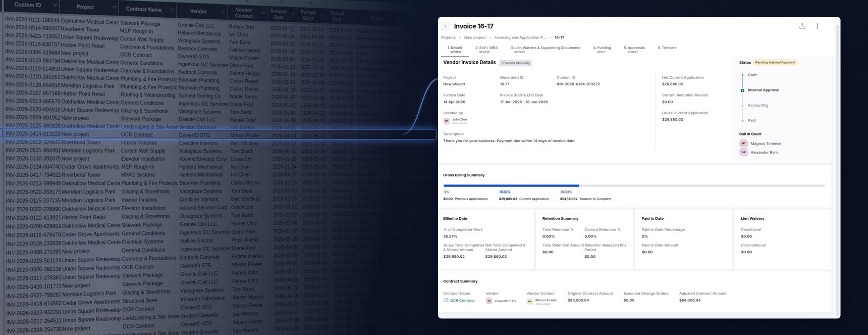Select the Accounting step in the status timeline
The height and width of the screenshot is (335, 868).
point(757,105)
